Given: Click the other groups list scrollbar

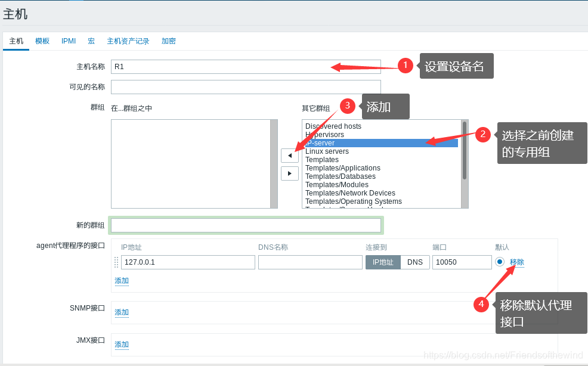Looking at the screenshot, I should pos(465,164).
